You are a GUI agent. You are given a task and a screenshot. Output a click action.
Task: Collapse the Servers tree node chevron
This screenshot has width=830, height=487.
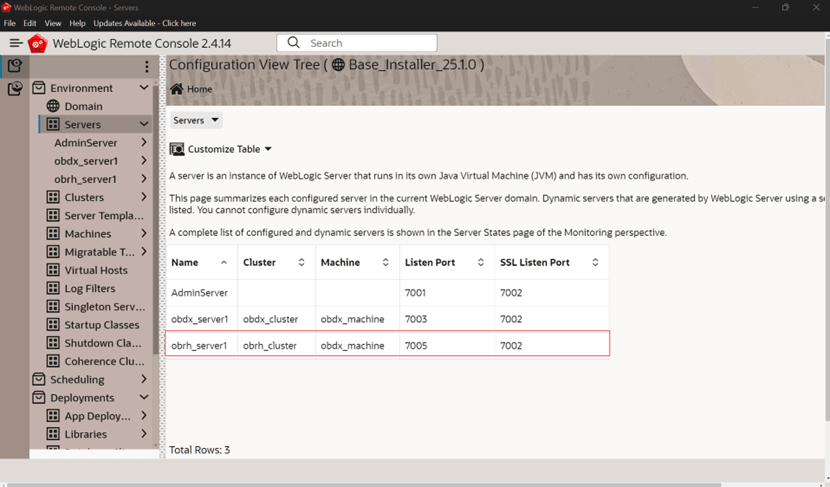(143, 124)
